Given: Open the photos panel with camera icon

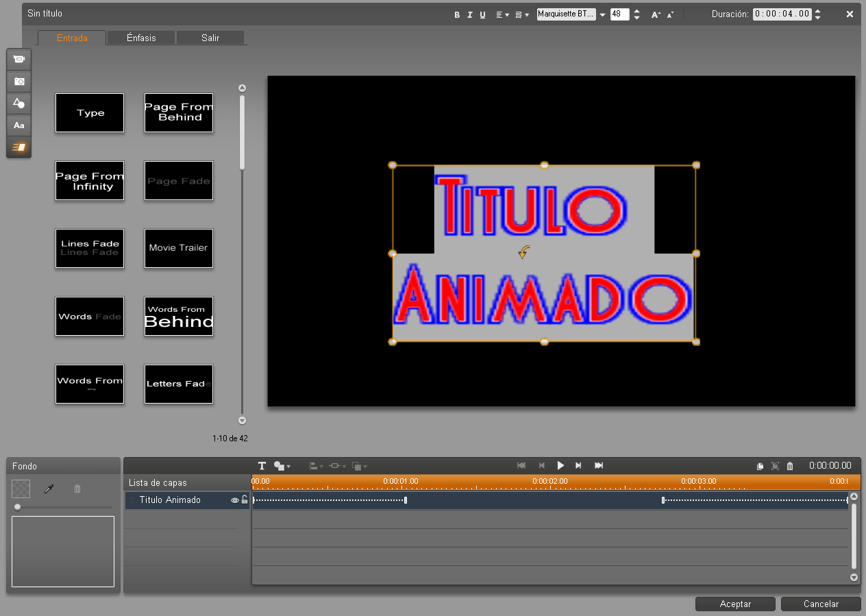Looking at the screenshot, I should point(19,82).
